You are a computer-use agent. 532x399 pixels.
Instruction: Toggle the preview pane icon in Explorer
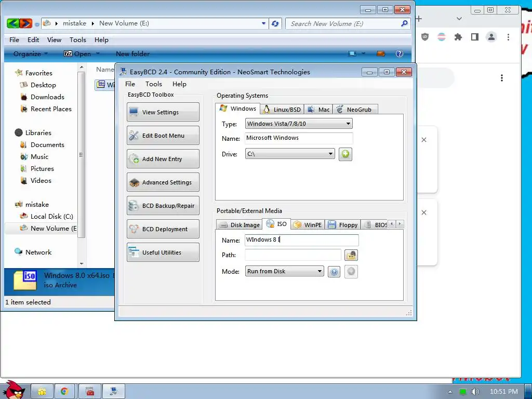(x=381, y=54)
